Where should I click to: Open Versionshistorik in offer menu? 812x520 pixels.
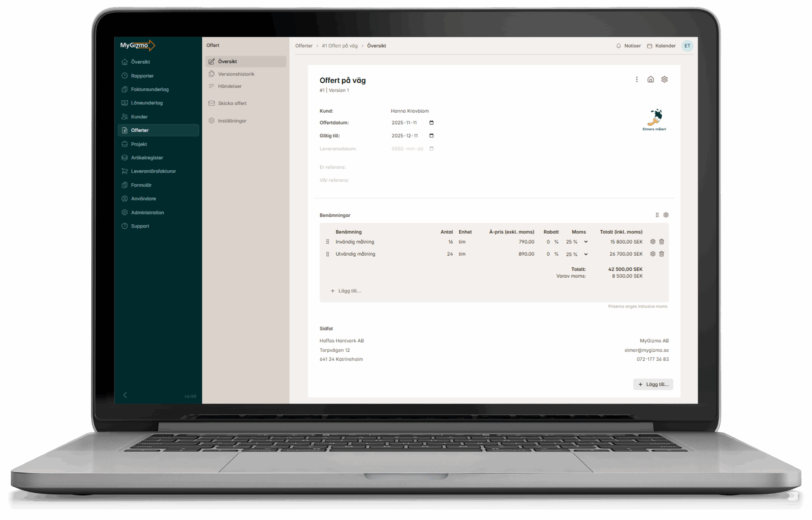point(236,74)
